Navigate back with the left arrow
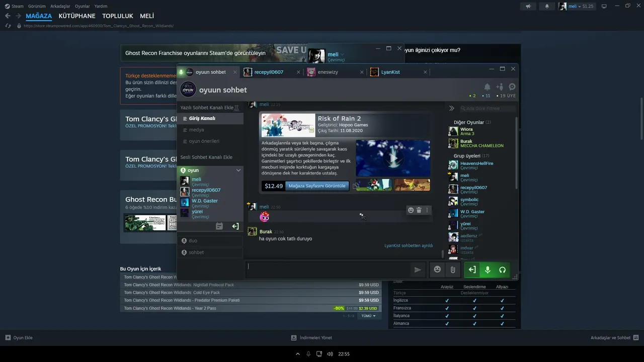 [x=8, y=16]
